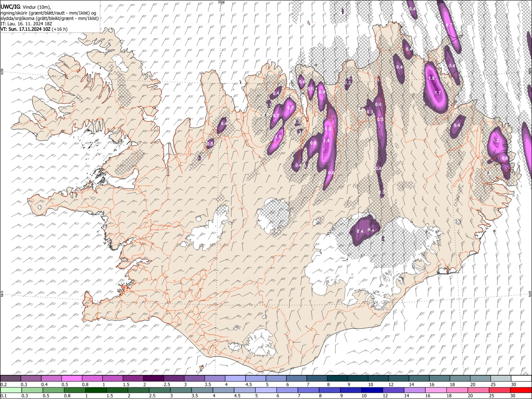Click the swatch starting at 7 in lower legend
532x399 pixels.
[308, 390]
